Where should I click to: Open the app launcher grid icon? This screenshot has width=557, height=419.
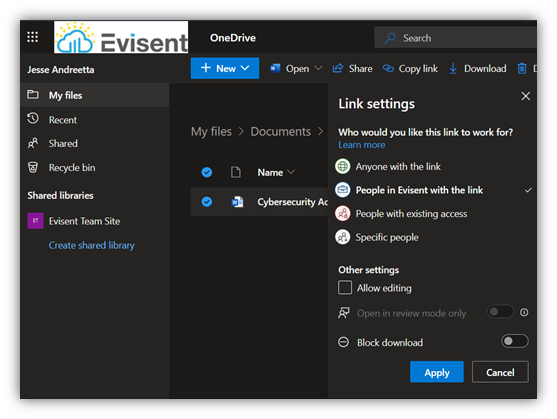click(x=33, y=37)
